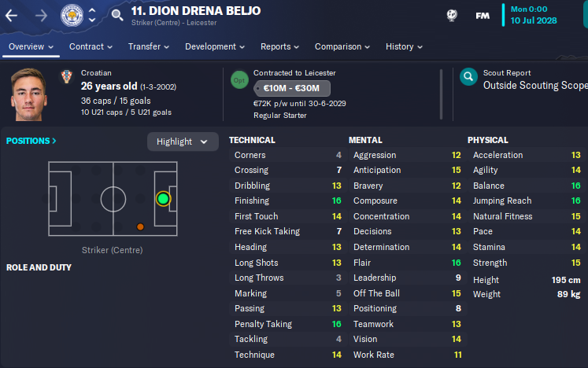588x368 pixels.
Task: Click the €10M - €30M value button
Action: click(292, 88)
